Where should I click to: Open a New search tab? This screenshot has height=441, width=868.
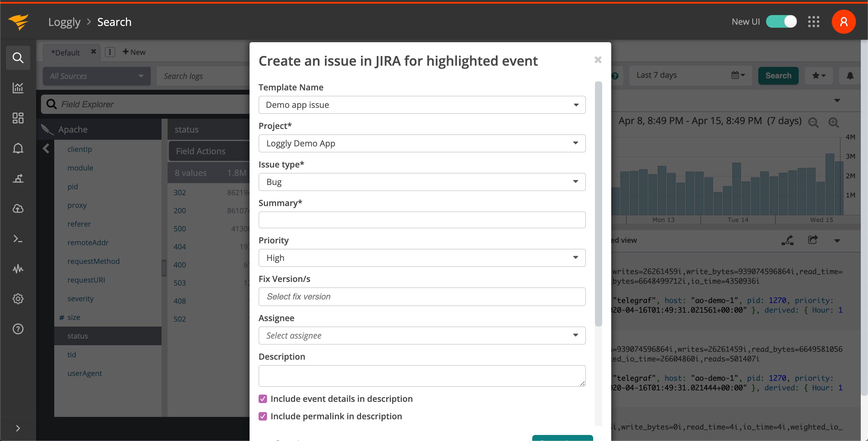coord(134,52)
